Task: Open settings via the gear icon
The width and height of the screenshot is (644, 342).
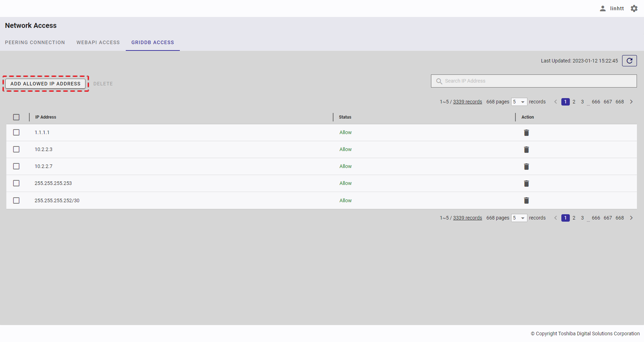Action: point(634,8)
